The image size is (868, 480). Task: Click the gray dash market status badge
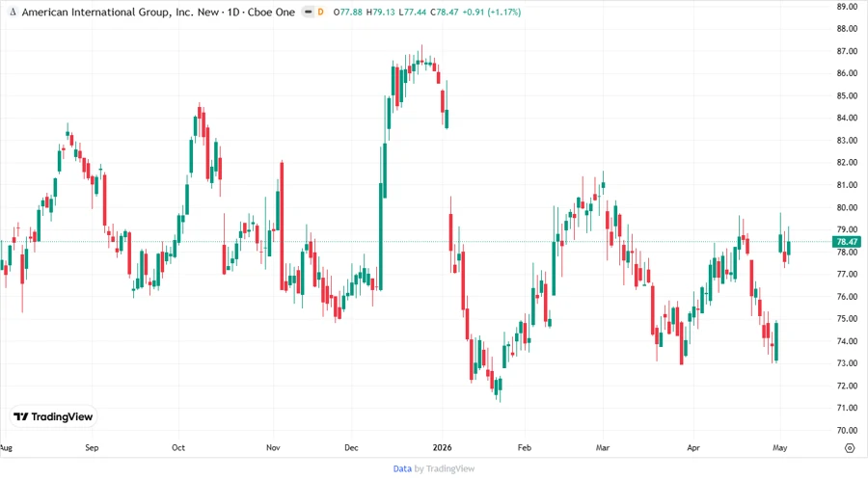[309, 12]
